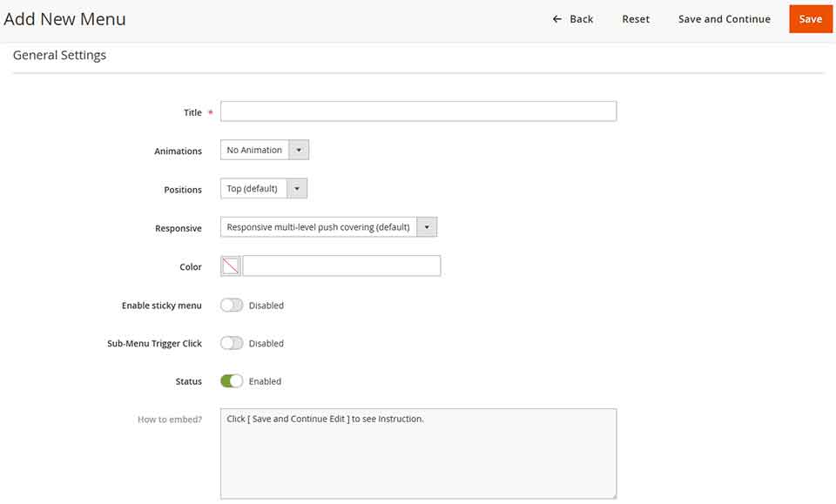Click Save and Continue
This screenshot has height=504, width=836.
point(725,18)
